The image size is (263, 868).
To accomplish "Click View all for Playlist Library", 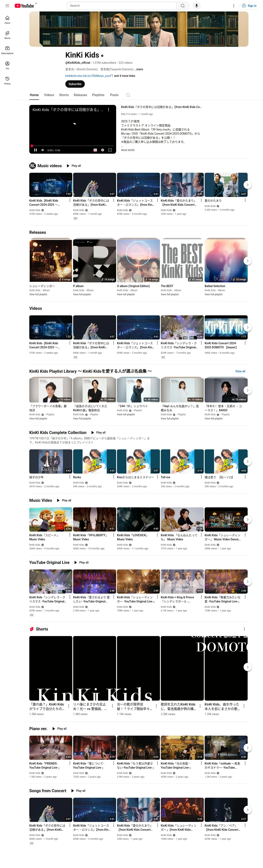I will pos(240,371).
